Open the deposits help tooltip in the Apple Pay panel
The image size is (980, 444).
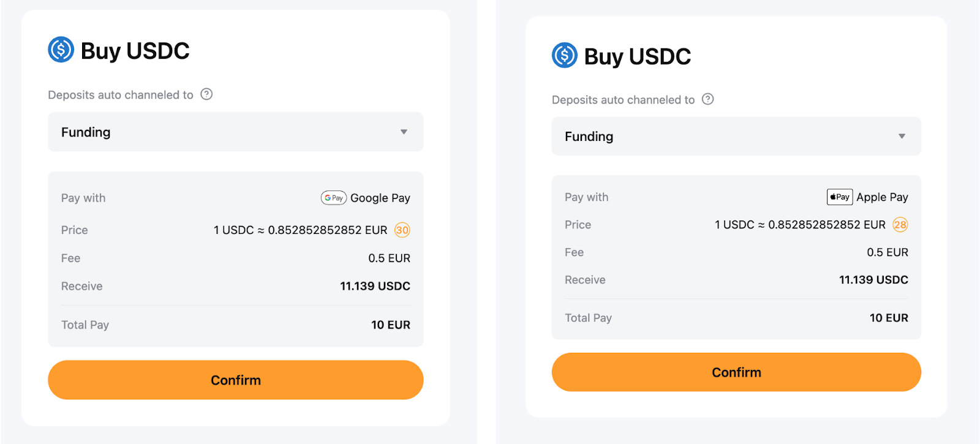click(708, 99)
